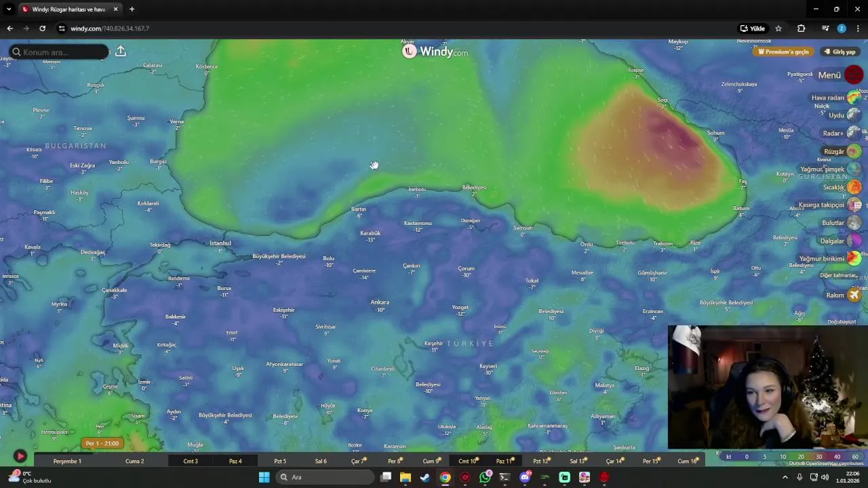This screenshot has width=868, height=488.
Task: Click the Konya city label
Action: pyautogui.click(x=365, y=410)
